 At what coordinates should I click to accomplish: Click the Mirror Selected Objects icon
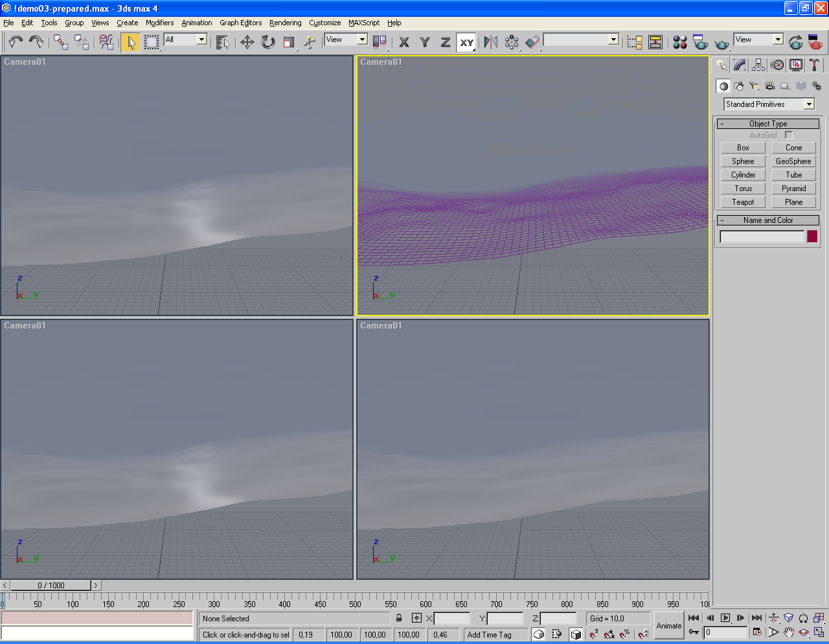(491, 42)
